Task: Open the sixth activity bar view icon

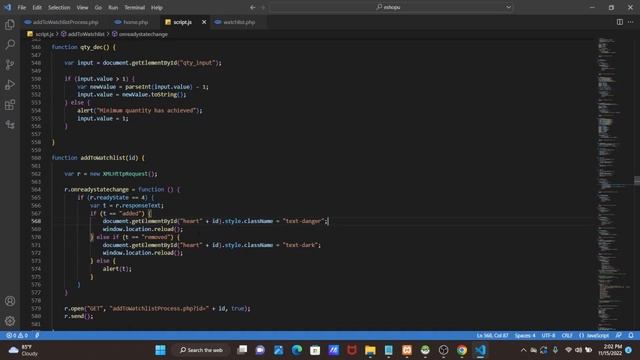Action: (10, 124)
